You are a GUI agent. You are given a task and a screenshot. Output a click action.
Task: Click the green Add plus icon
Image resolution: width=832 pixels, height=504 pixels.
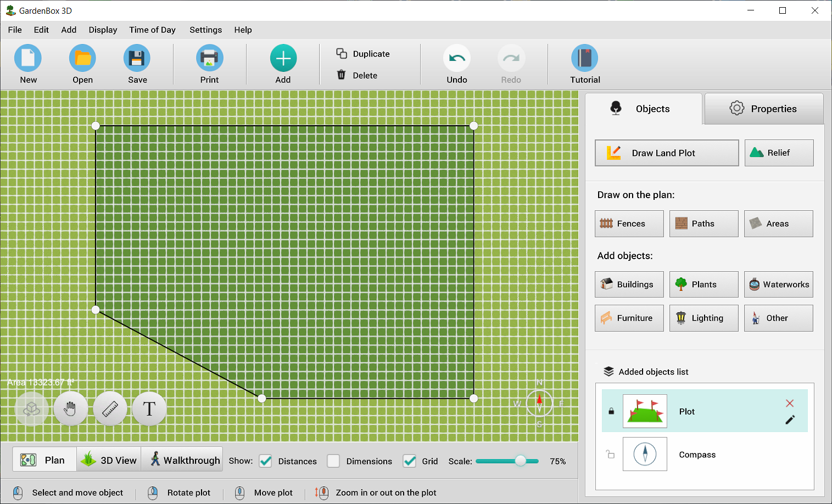point(283,59)
